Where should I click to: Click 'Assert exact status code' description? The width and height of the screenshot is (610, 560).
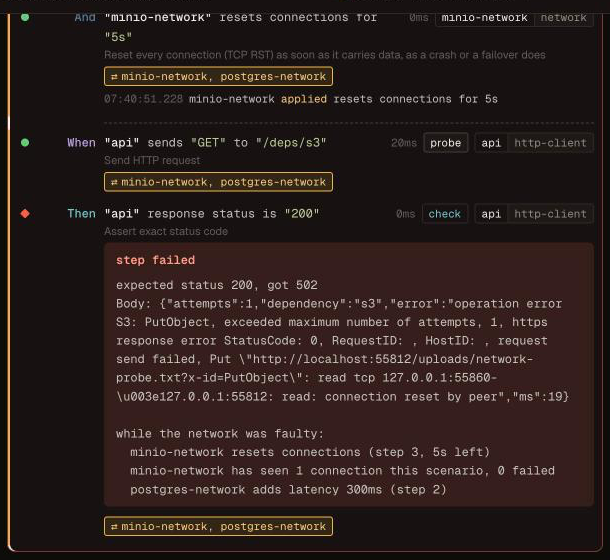coord(166,232)
